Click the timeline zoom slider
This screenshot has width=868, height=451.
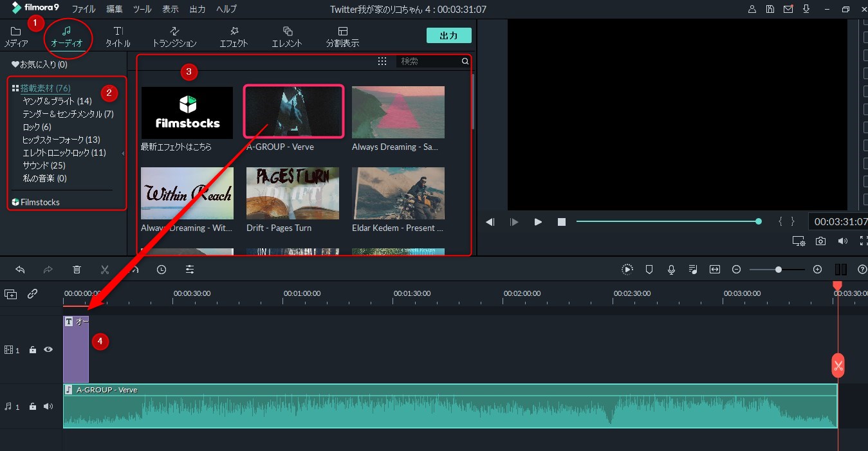point(777,270)
